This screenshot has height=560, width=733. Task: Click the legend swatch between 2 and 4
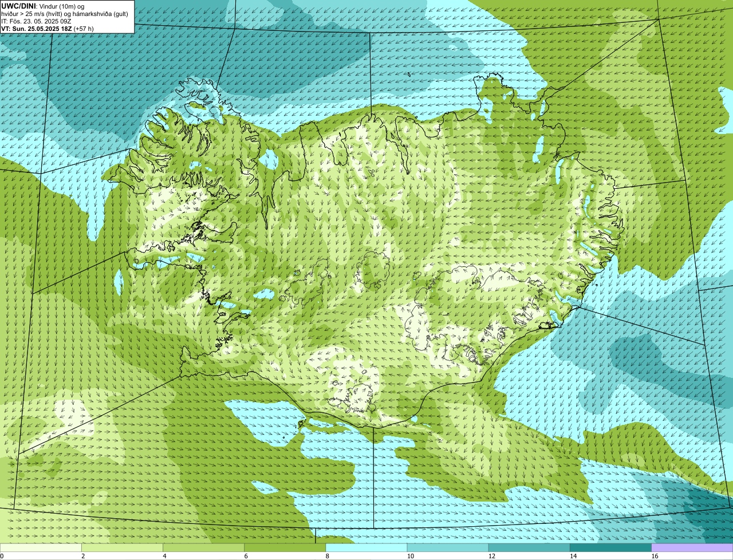pyautogui.click(x=122, y=548)
